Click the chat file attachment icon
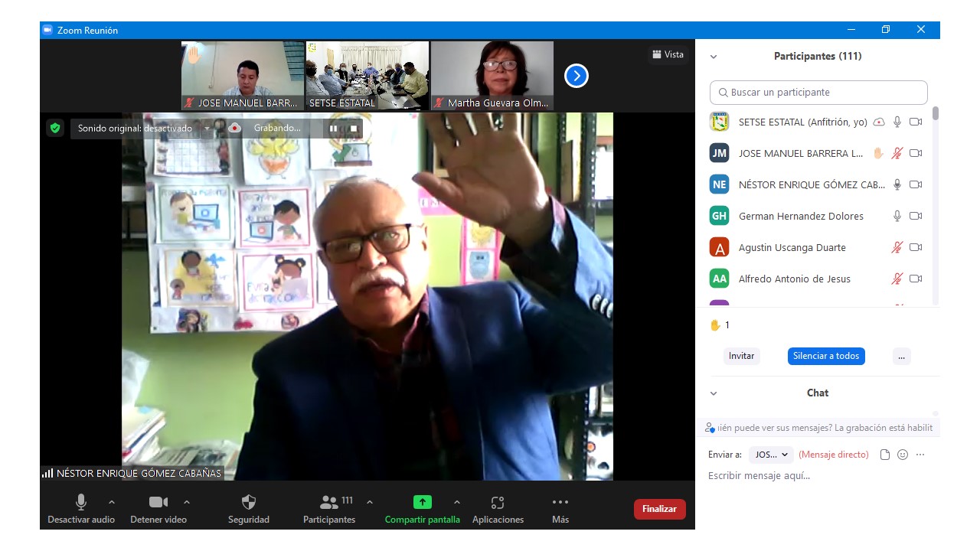This screenshot has width=980, height=551. click(x=885, y=455)
